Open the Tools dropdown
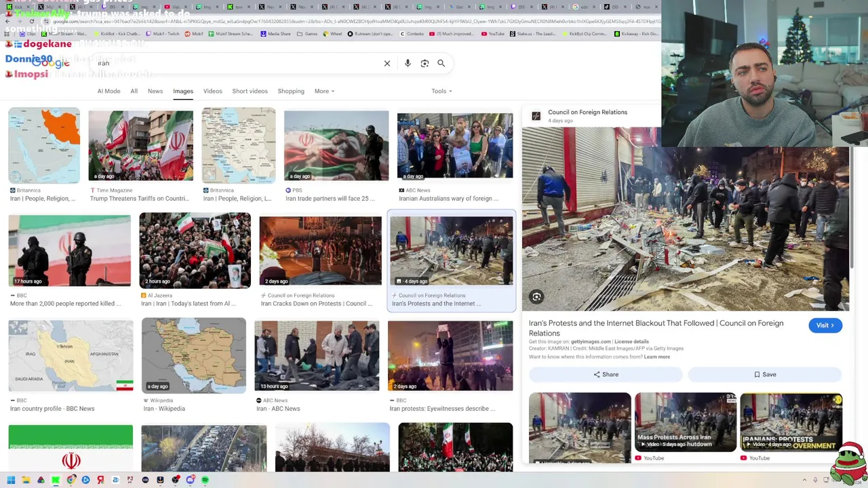 (441, 91)
